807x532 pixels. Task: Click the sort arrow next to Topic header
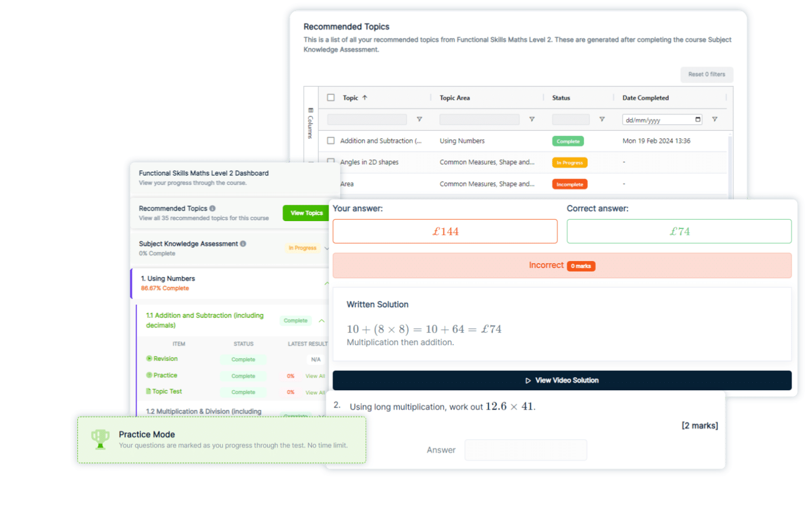click(x=365, y=98)
